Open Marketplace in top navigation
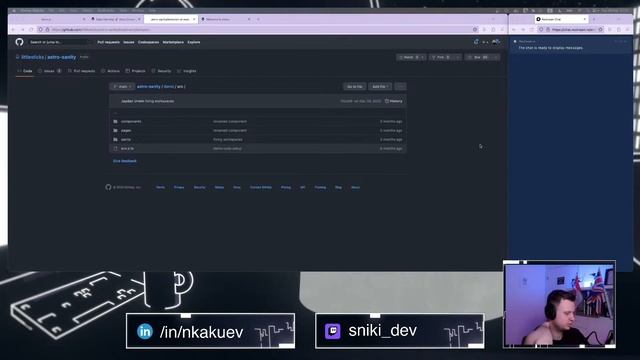Image resolution: width=640 pixels, height=360 pixels. coord(173,42)
